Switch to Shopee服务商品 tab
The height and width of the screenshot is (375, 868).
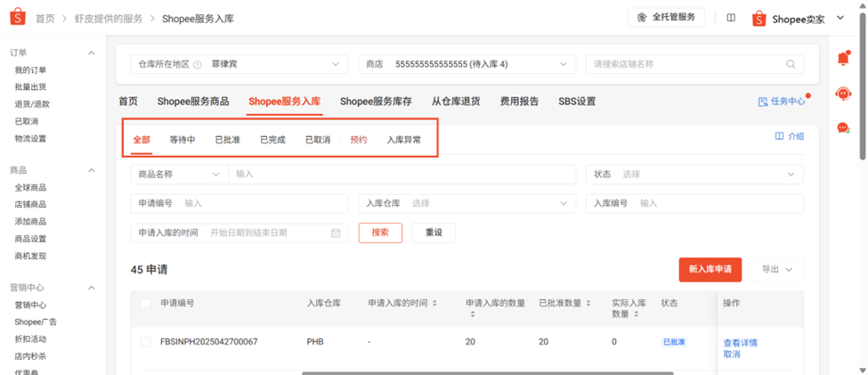point(193,102)
